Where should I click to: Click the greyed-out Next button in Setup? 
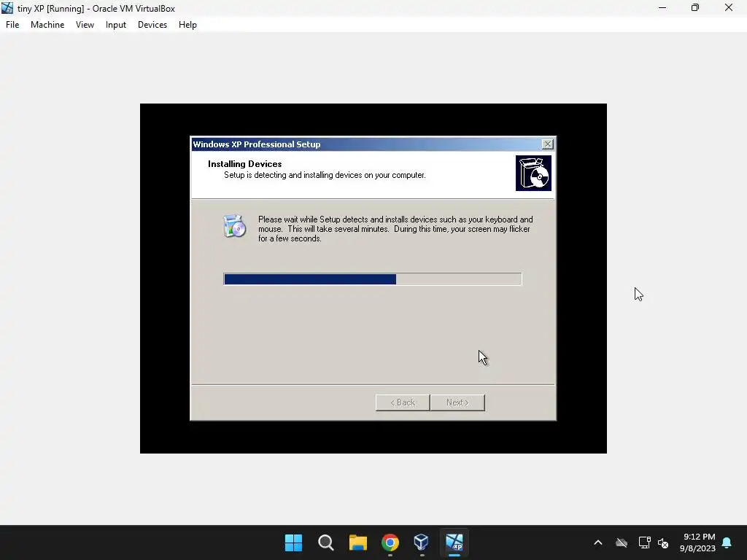(457, 402)
